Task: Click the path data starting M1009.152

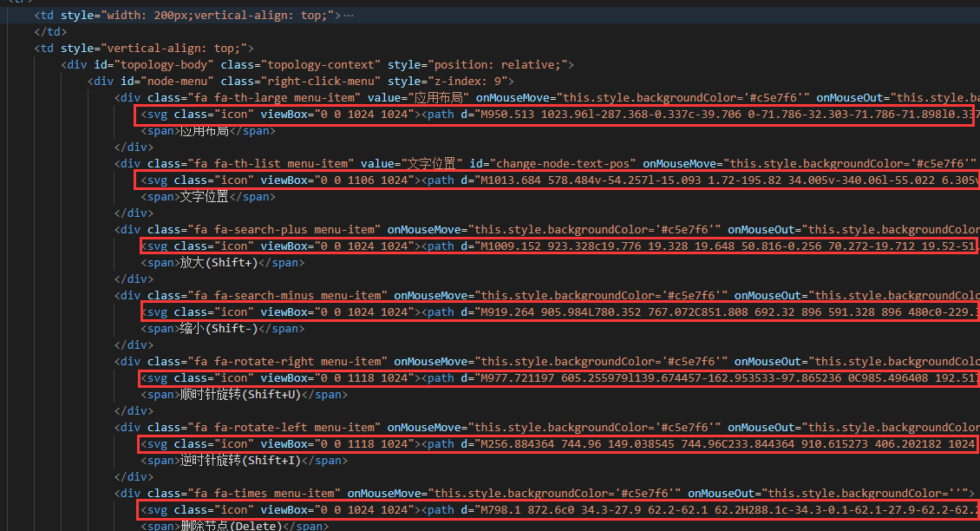Action: click(x=727, y=246)
